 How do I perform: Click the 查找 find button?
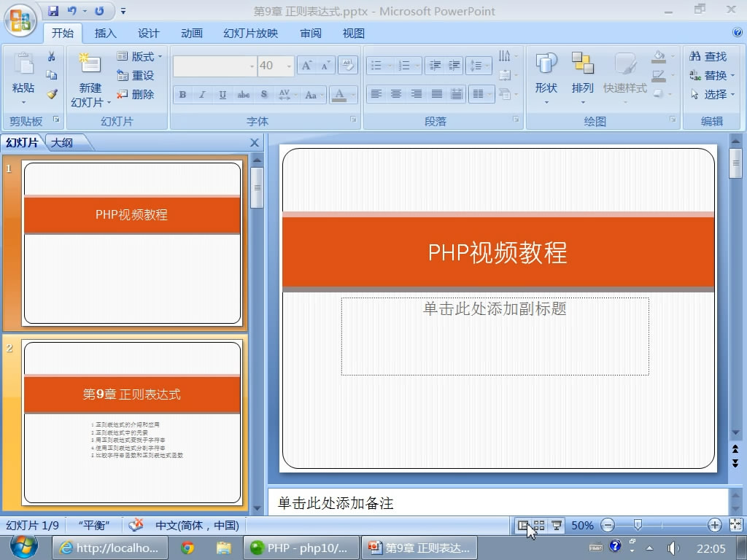(x=708, y=57)
